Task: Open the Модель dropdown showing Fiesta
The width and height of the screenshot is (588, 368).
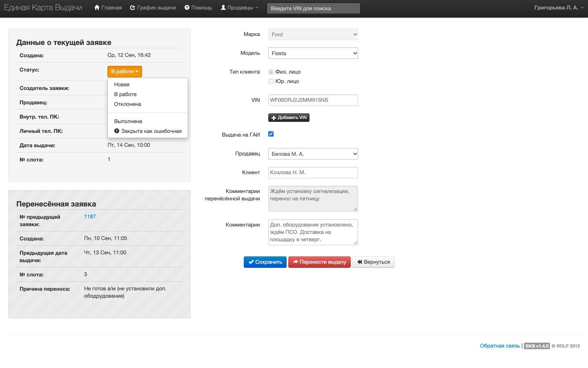Action: pos(313,53)
